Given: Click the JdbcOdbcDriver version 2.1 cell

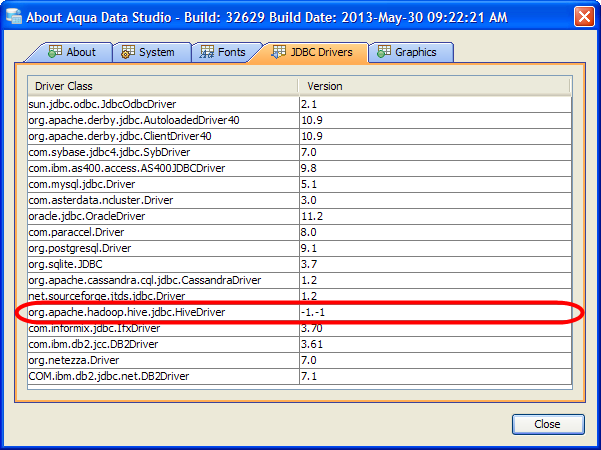Looking at the screenshot, I should coord(435,104).
